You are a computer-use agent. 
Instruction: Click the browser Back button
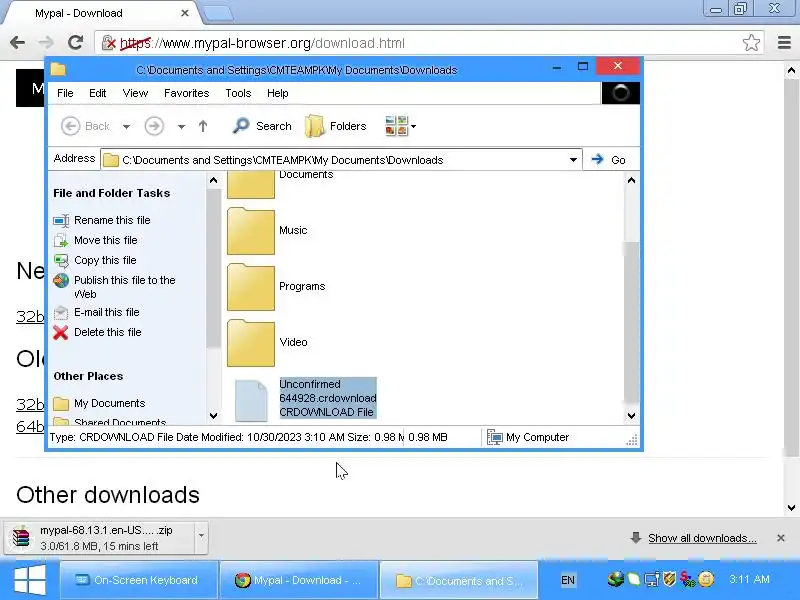pos(17,43)
